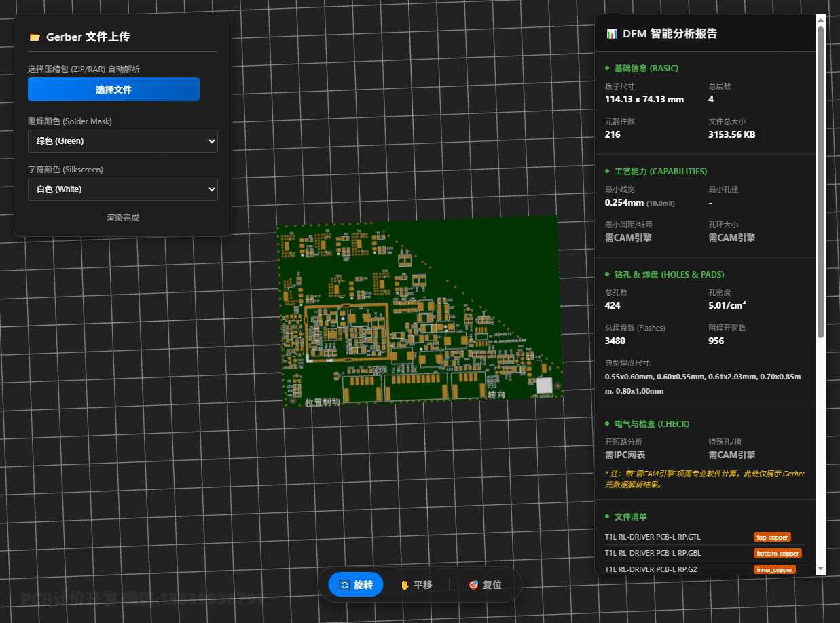
Task: Click the bar chart icon in DFM report header
Action: pyautogui.click(x=612, y=34)
